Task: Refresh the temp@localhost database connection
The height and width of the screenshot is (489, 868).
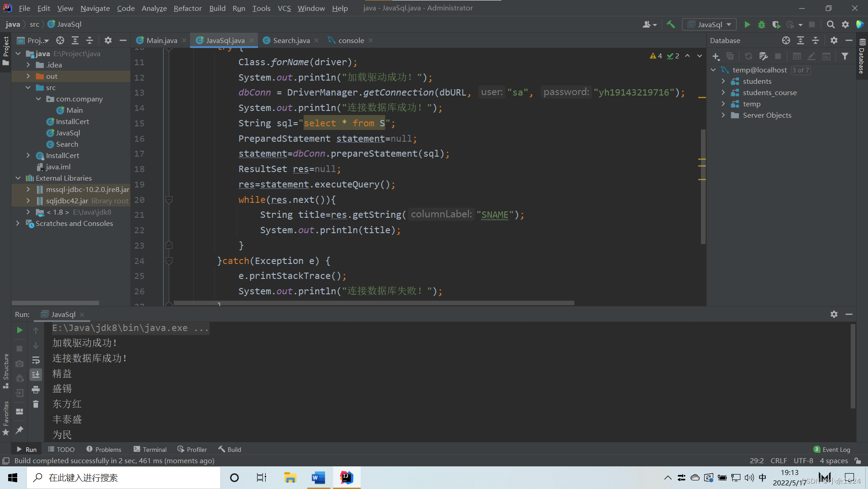Action: tap(749, 56)
